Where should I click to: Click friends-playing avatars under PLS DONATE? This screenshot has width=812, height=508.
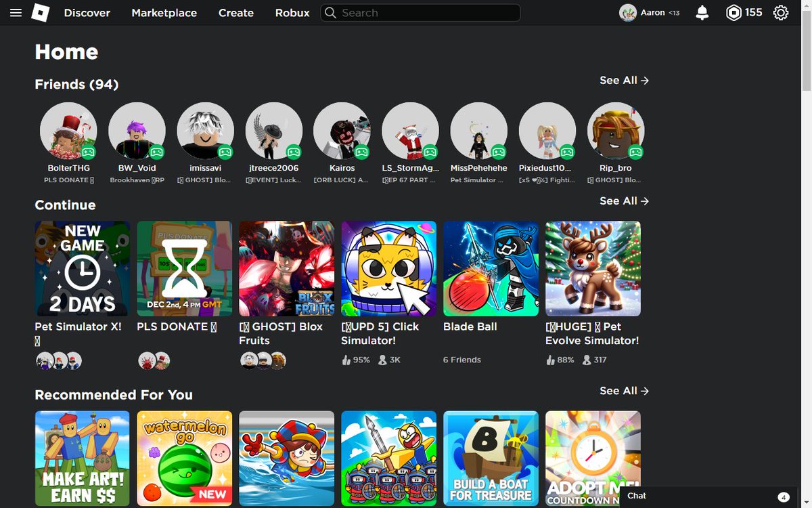[154, 360]
